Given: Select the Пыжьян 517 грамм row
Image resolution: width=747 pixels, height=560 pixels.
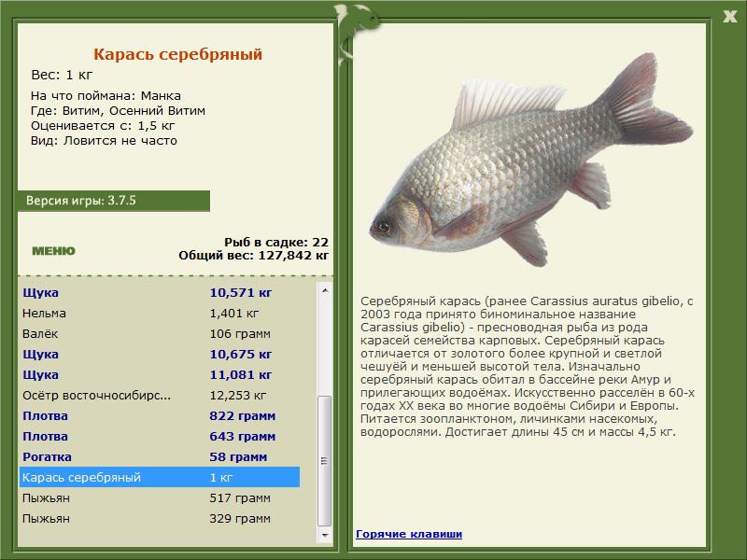Looking at the screenshot, I should pyautogui.click(x=160, y=497).
